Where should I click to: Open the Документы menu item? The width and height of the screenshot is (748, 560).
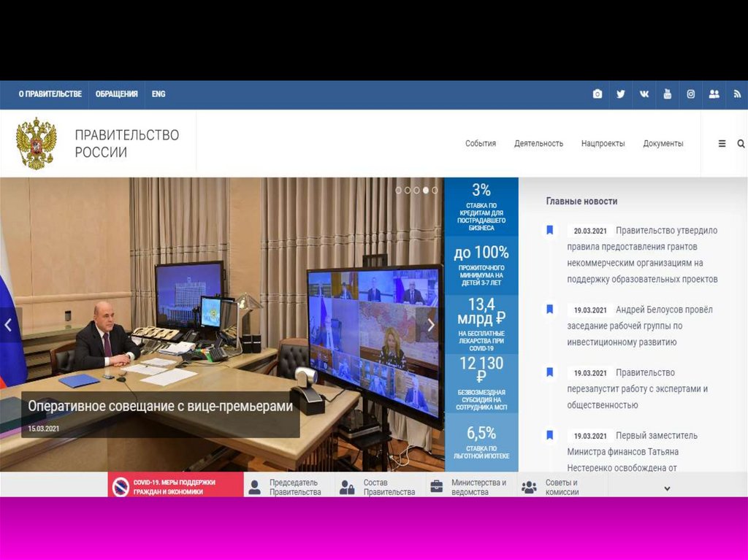point(663,144)
